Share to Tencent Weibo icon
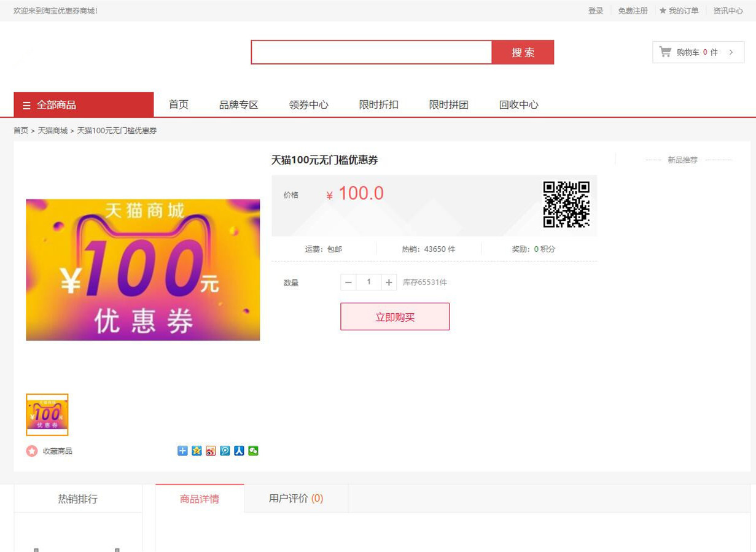756x552 pixels. [x=225, y=451]
